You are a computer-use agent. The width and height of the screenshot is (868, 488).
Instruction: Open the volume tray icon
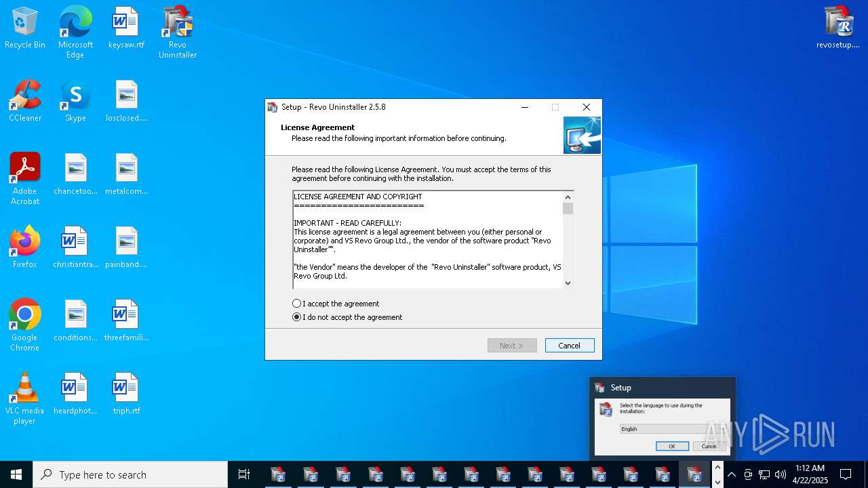pyautogui.click(x=781, y=474)
